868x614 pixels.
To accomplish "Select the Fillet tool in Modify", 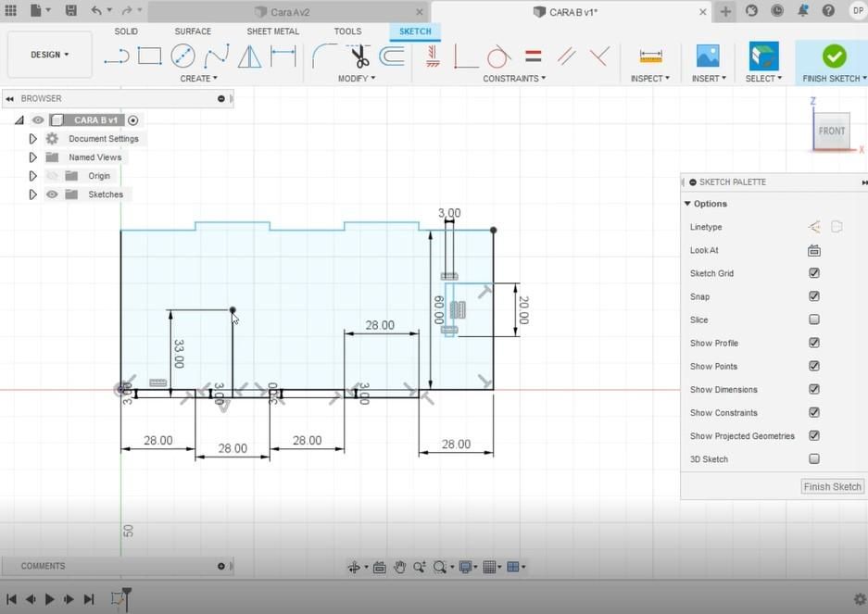I will point(324,56).
